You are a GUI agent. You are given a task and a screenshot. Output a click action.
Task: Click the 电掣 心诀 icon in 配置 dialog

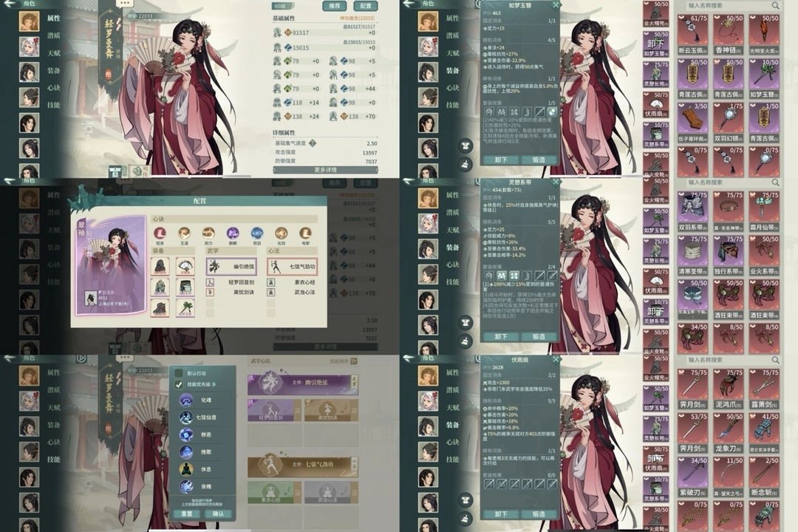pyautogui.click(x=304, y=232)
